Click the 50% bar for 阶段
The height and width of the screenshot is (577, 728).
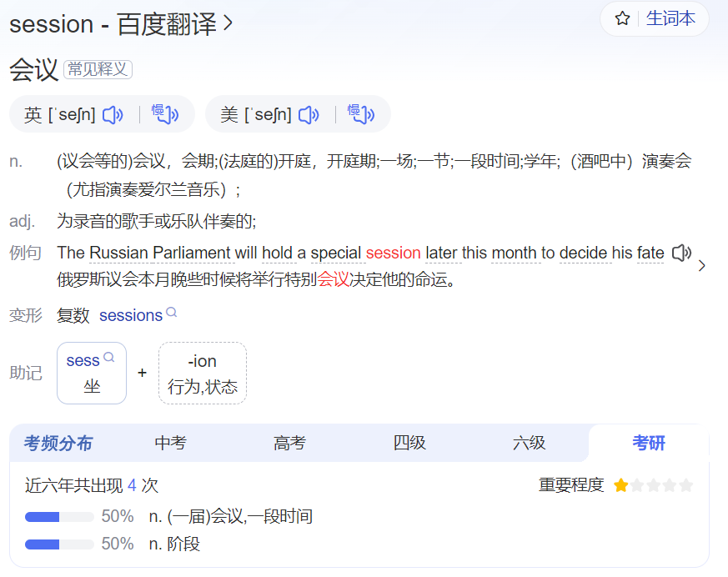tap(59, 544)
